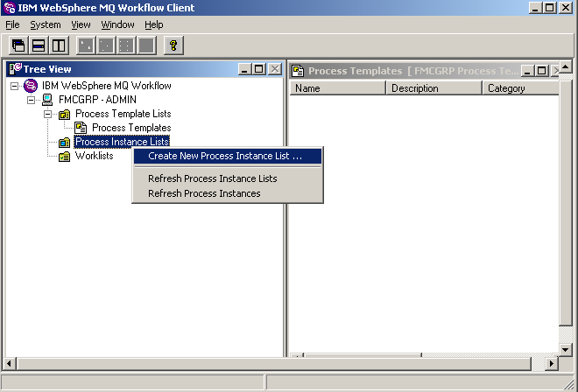Maximize the Process Templates window
This screenshot has height=392, width=578.
(x=542, y=71)
